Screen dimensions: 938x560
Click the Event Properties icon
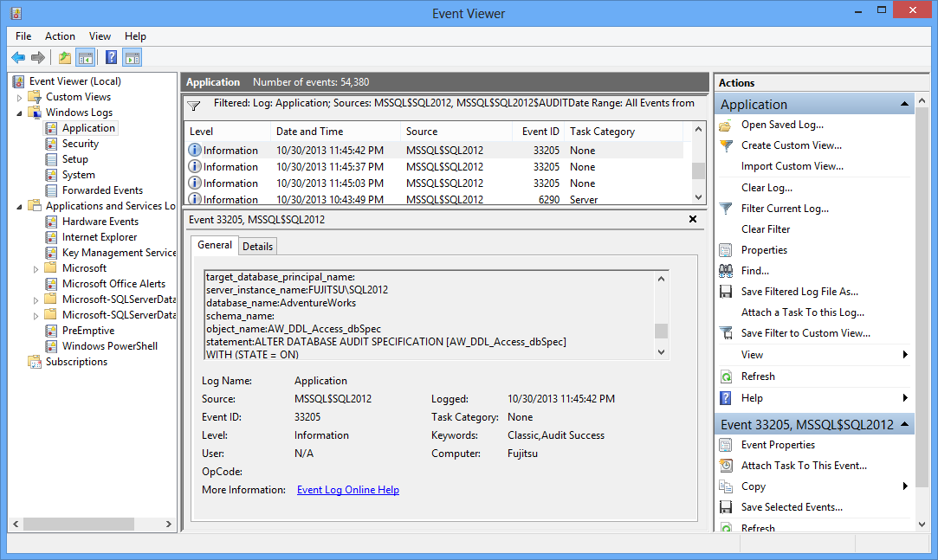tap(726, 445)
